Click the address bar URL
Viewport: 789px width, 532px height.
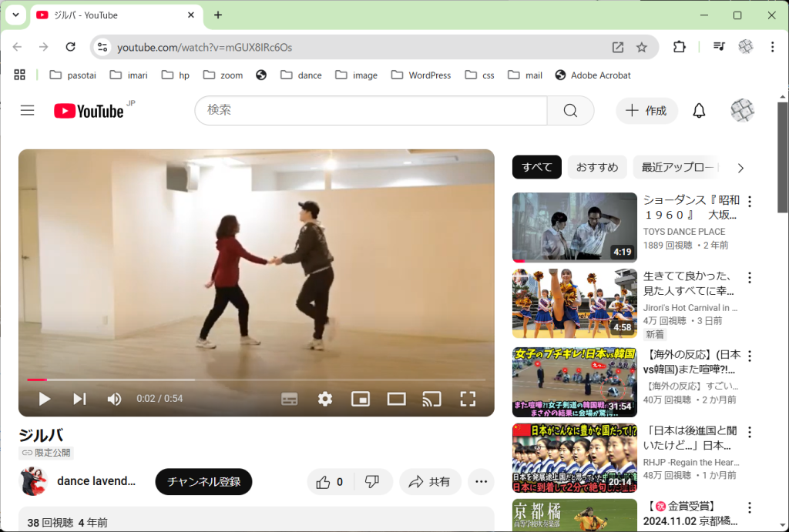pos(204,47)
